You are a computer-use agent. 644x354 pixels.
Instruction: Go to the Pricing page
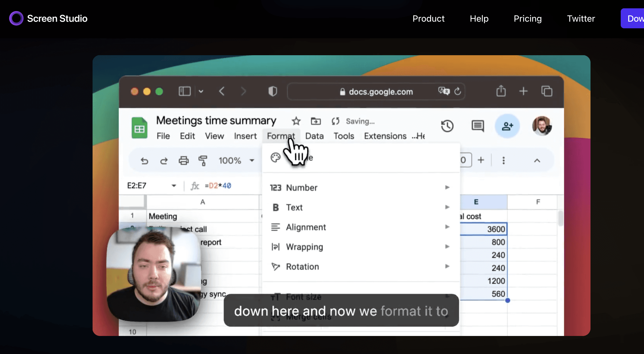pos(528,18)
